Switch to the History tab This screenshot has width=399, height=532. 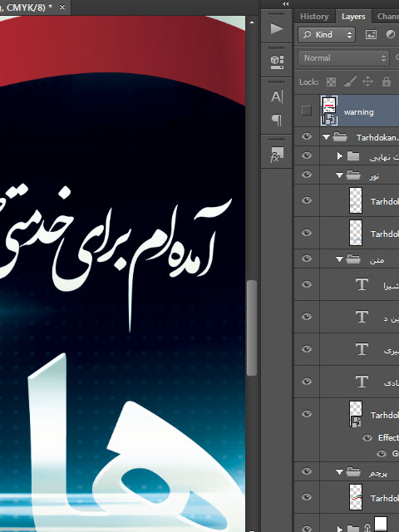pos(314,17)
